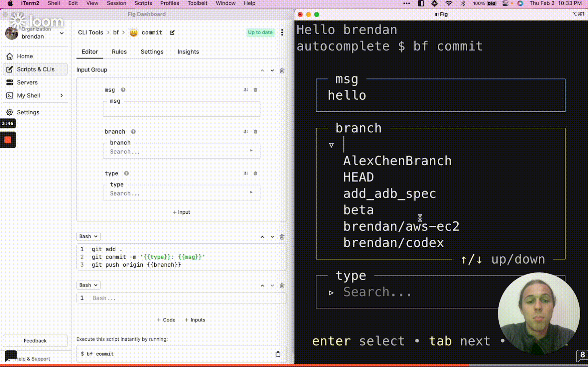Click the help icon next to msg label
Image resolution: width=588 pixels, height=367 pixels.
pos(123,90)
